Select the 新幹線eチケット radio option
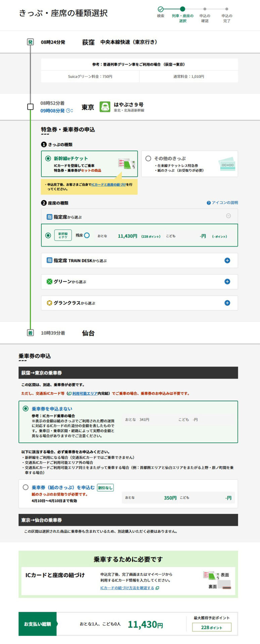The image size is (260, 644). [48, 159]
